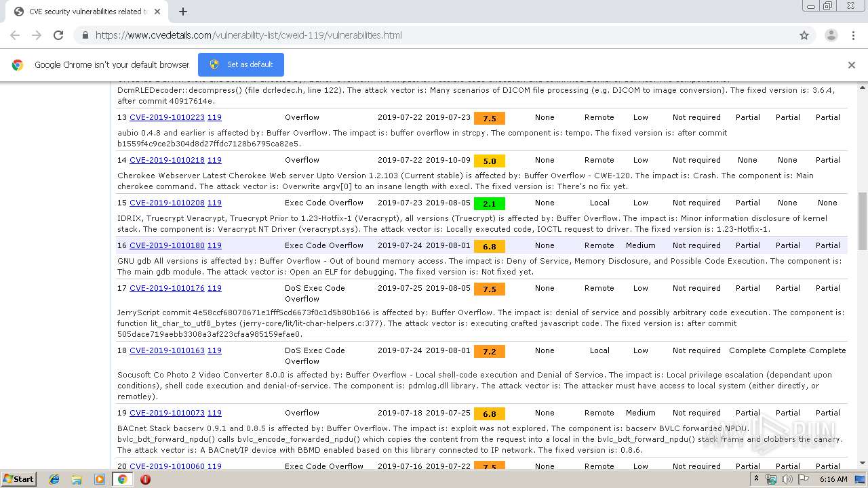
Task: Click CWE 119 link for CVE-2019-1010163
Action: pos(214,350)
